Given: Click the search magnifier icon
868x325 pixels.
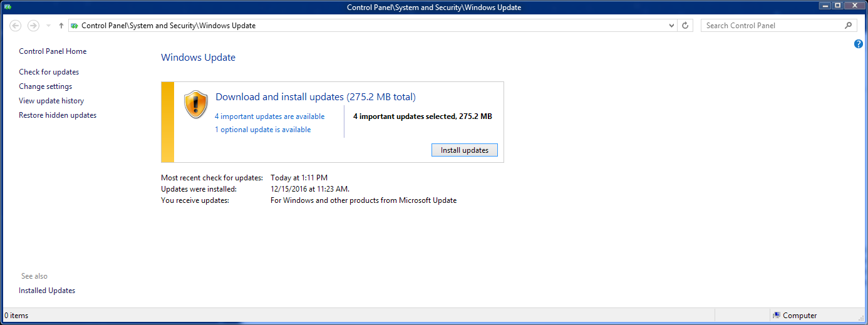Looking at the screenshot, I should (x=849, y=26).
